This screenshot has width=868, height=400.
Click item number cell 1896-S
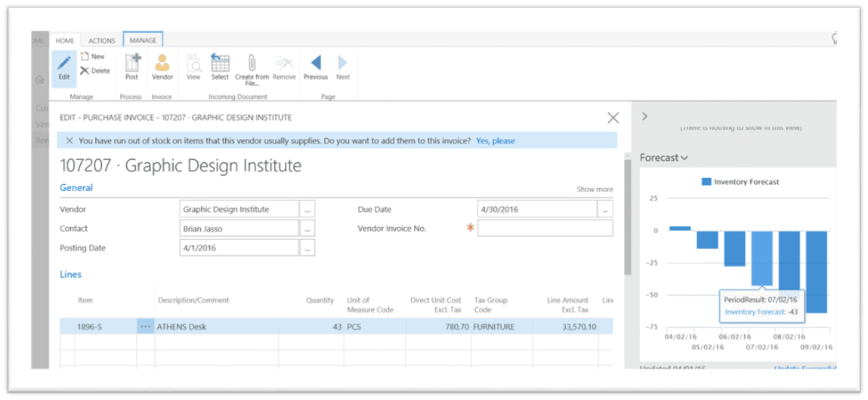(x=105, y=327)
